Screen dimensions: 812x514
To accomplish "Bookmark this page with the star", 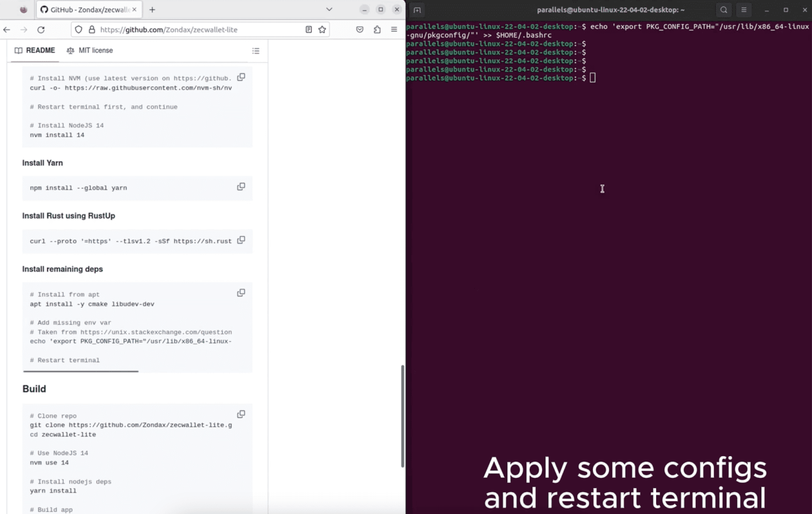I will coord(322,29).
